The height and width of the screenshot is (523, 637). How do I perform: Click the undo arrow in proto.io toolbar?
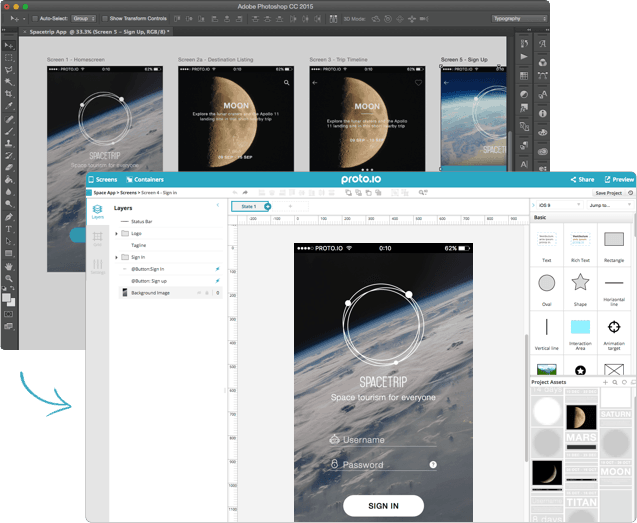click(235, 193)
